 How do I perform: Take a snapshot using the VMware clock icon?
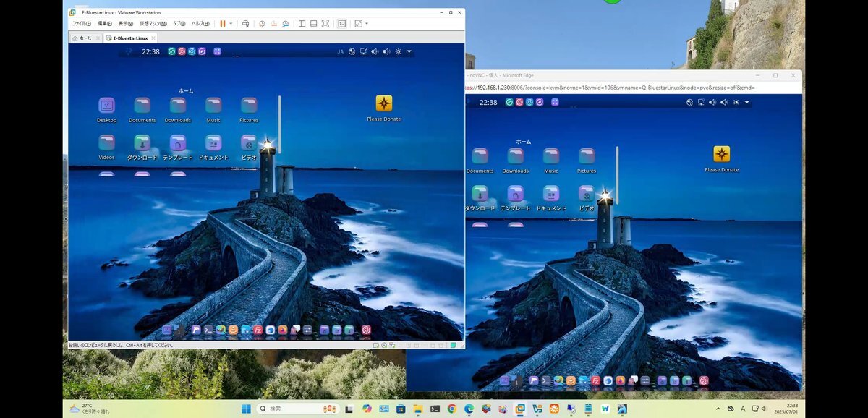262,24
